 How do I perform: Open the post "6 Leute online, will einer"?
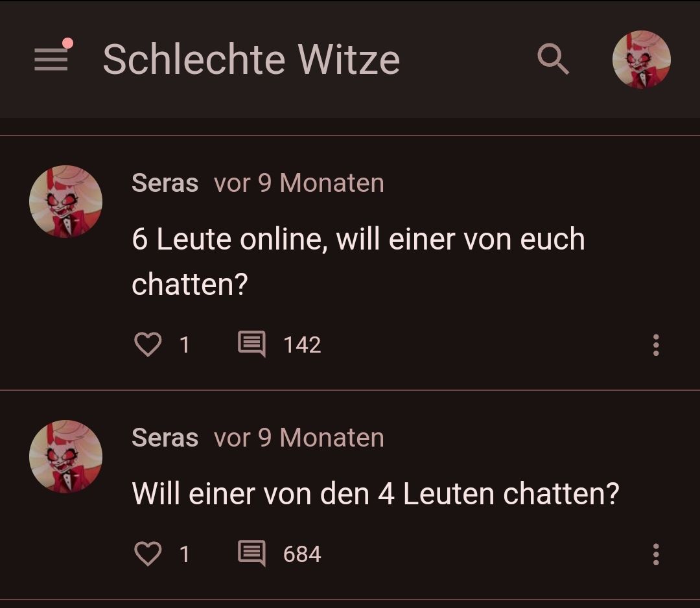(358, 261)
